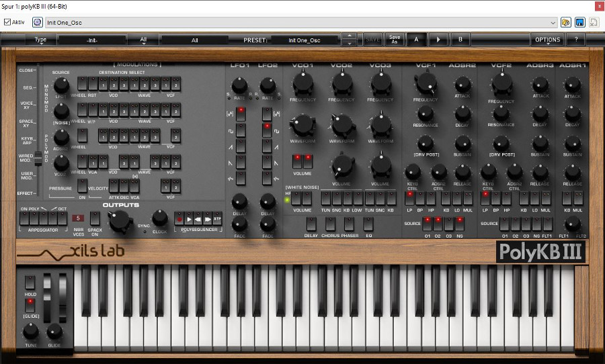Open the OPTIONS menu
The height and width of the screenshot is (364, 605).
547,40
